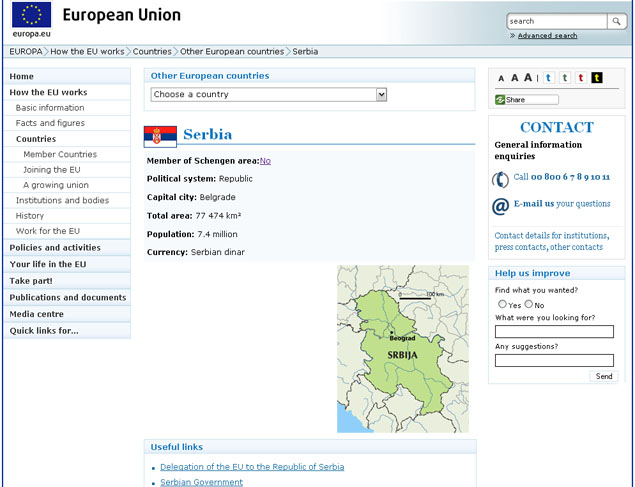Select the largest font size A

pyautogui.click(x=528, y=77)
